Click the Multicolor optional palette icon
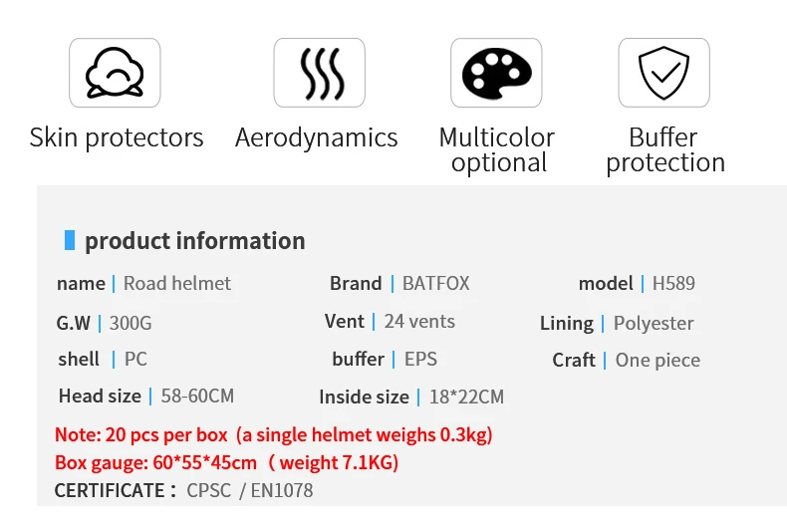Screen dimensions: 787x532 tap(496, 73)
